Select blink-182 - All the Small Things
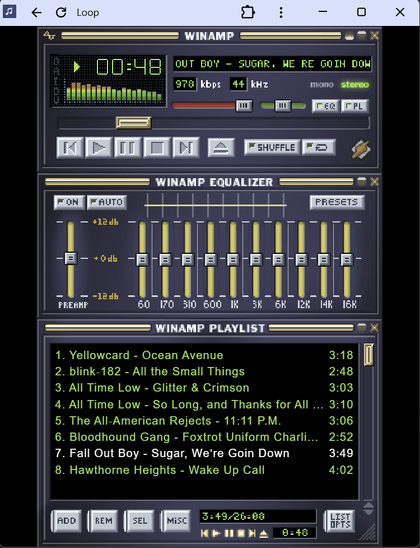Viewport: 420px width, 548px height. tap(204, 371)
